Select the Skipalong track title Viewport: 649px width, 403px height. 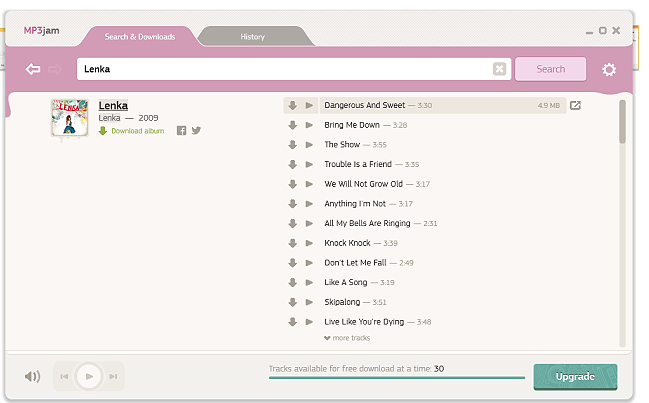(342, 302)
